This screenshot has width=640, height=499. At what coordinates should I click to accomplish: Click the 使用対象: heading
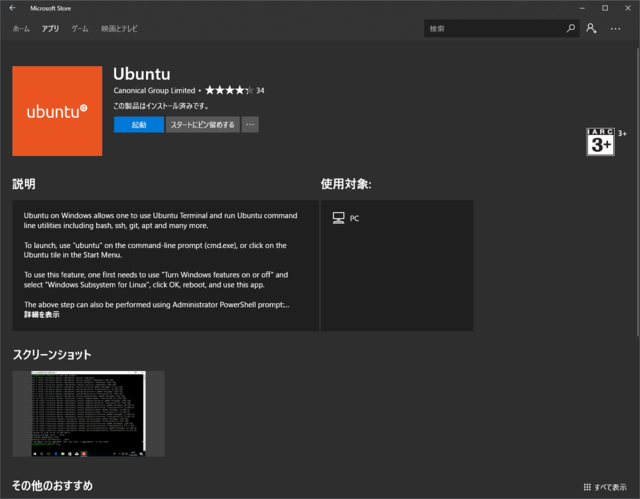346,184
